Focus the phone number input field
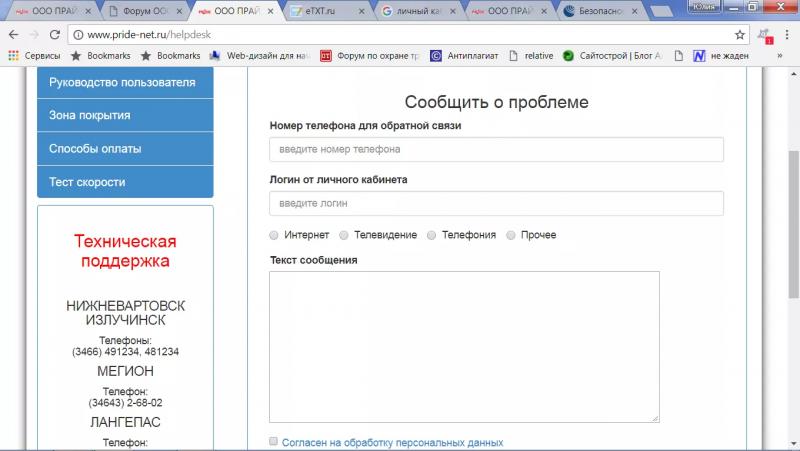 click(496, 149)
